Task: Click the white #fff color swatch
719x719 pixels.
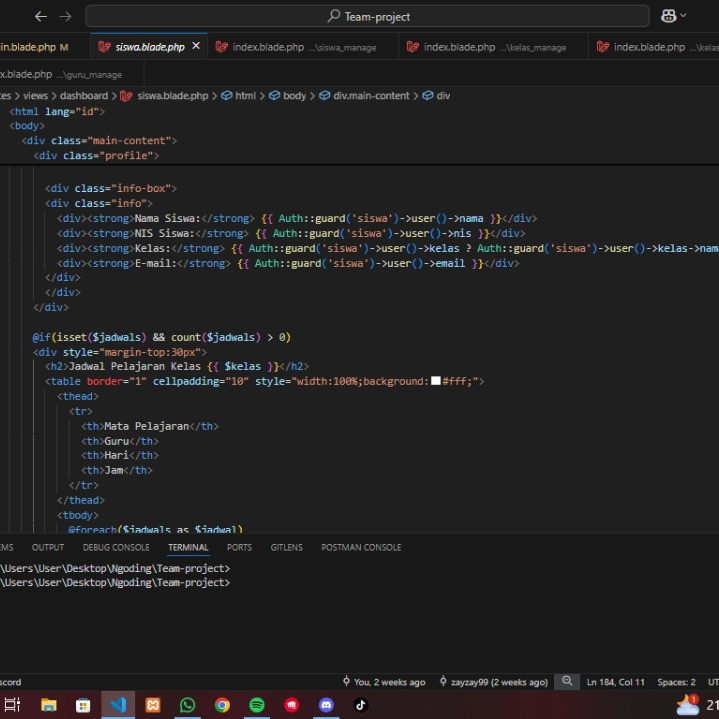Action: tap(436, 381)
